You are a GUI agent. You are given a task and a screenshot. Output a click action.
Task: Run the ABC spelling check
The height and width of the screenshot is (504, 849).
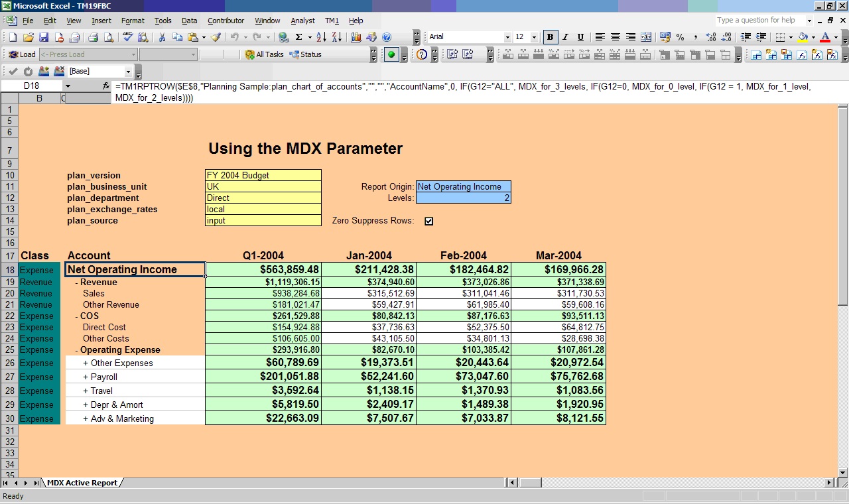tap(128, 37)
